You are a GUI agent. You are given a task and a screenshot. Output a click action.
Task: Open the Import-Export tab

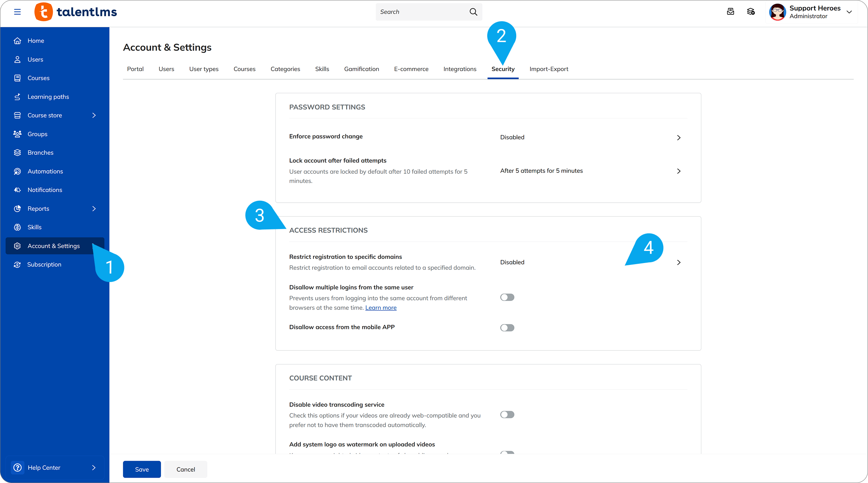coord(549,69)
